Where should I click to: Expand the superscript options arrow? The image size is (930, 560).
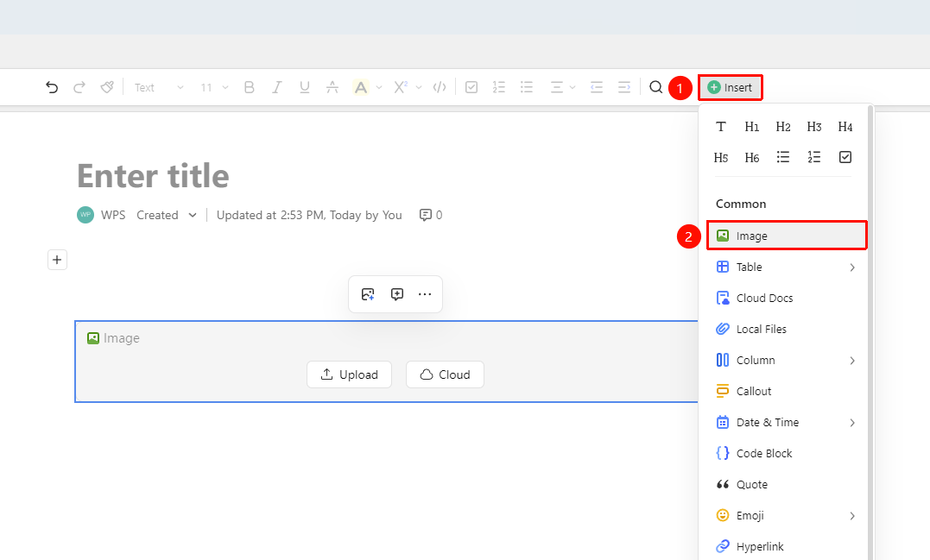coord(419,88)
